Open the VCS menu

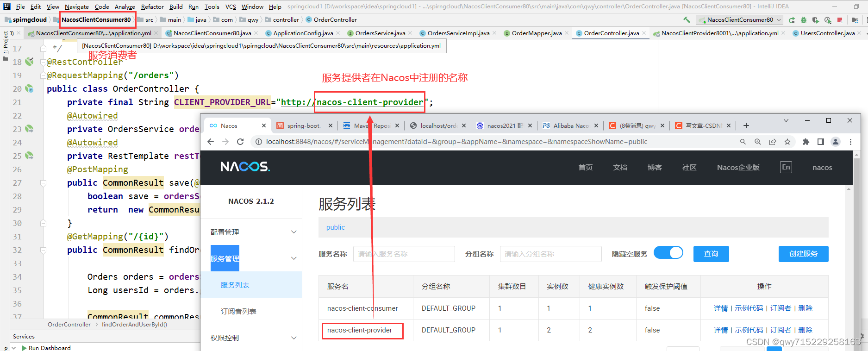[x=231, y=6]
